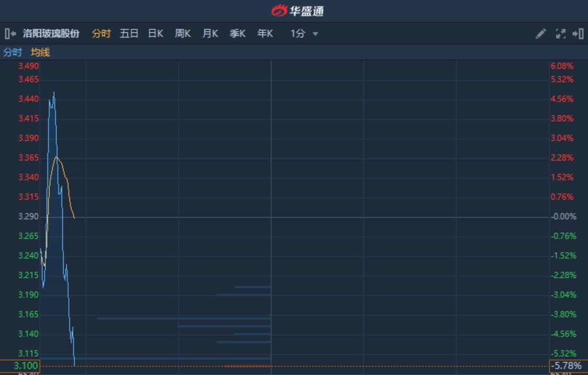Click the left panel collapse icon
The width and height of the screenshot is (588, 375).
[10, 34]
